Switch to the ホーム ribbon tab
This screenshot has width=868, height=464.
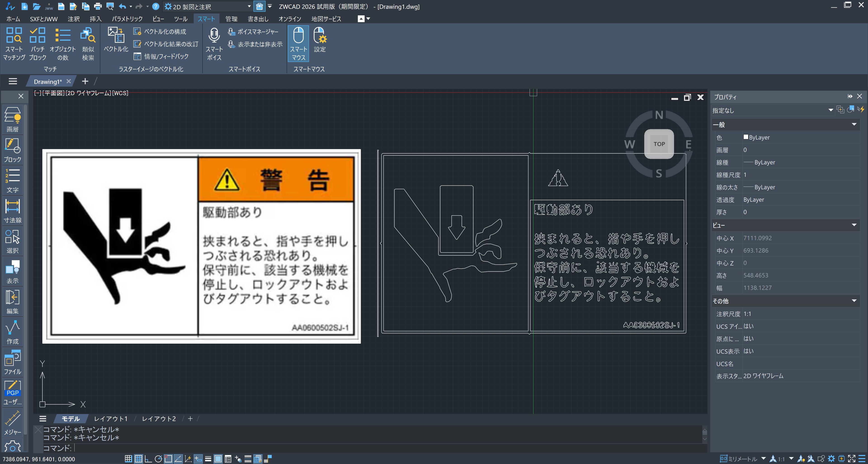13,19
